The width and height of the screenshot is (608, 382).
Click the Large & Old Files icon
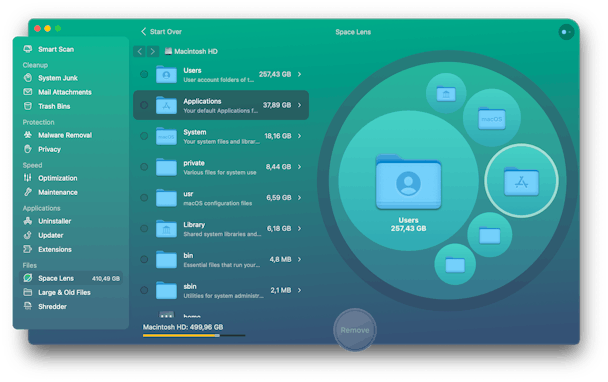(x=28, y=292)
